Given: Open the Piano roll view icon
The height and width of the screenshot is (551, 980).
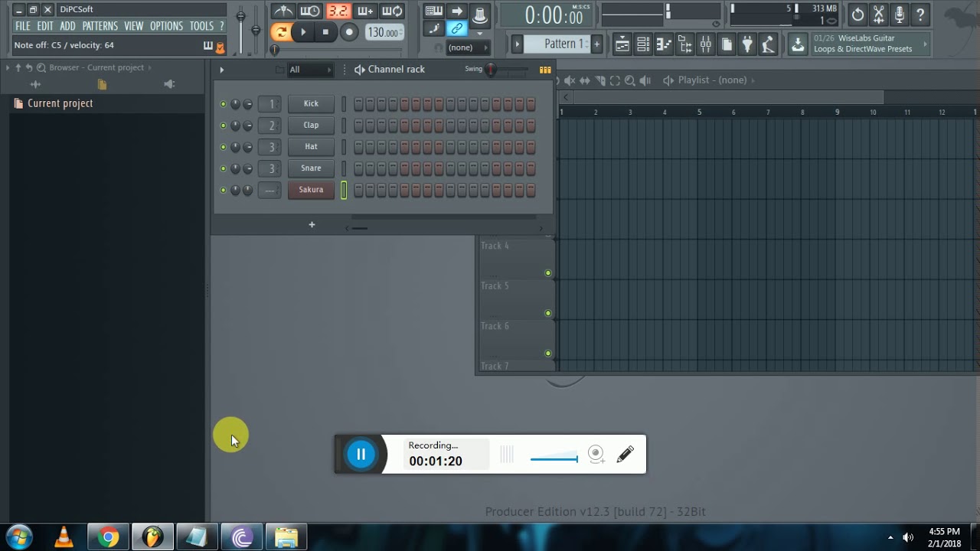Looking at the screenshot, I should tap(664, 44).
